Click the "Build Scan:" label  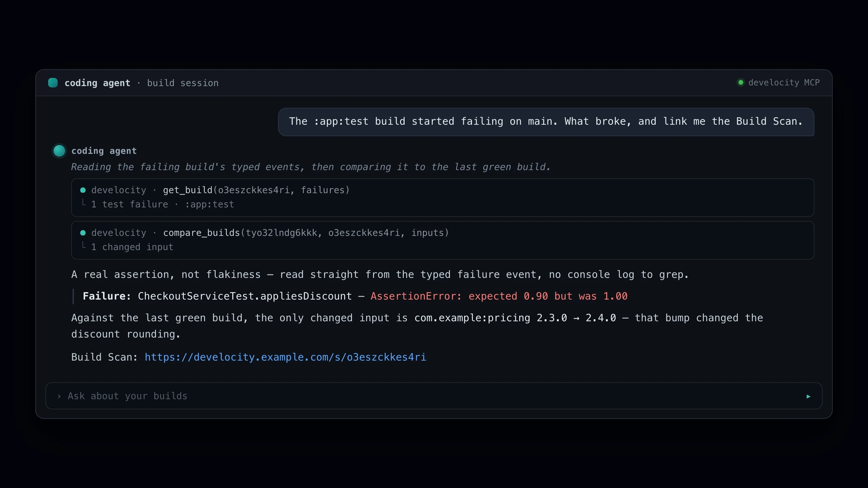tap(104, 357)
